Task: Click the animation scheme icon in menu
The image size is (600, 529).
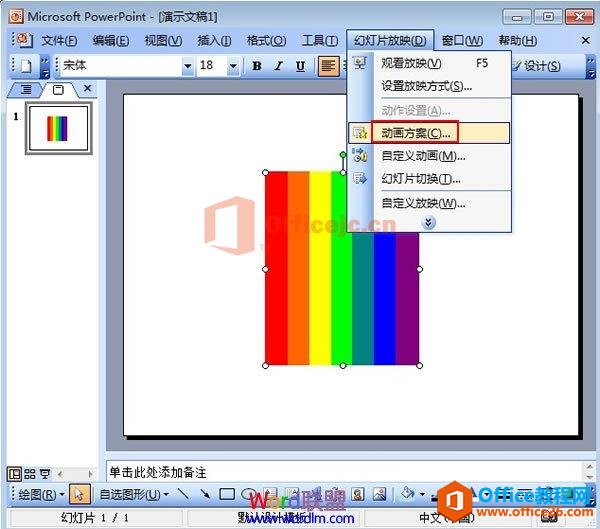Action: coord(360,133)
